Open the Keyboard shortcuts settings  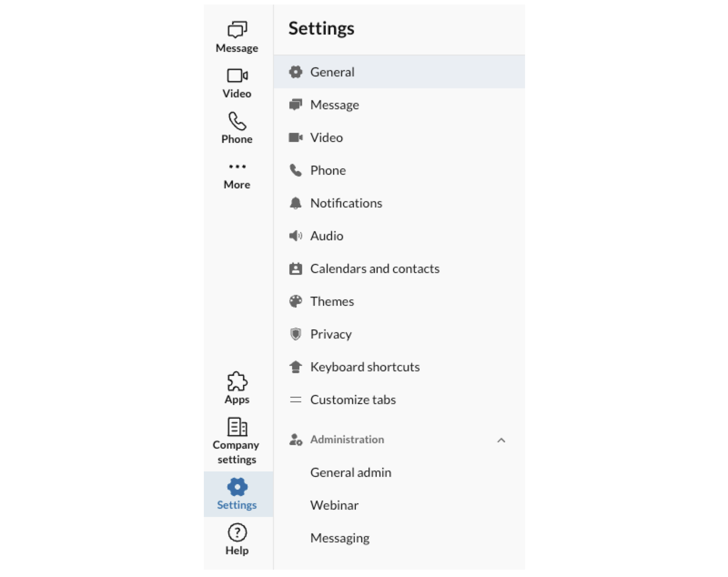pyautogui.click(x=364, y=366)
